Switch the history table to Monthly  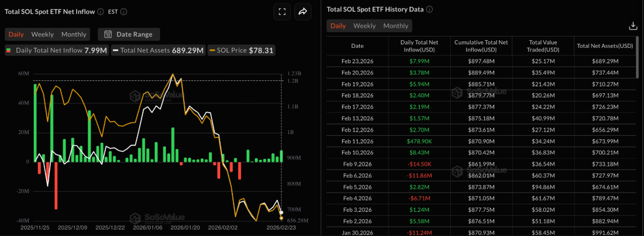click(396, 26)
